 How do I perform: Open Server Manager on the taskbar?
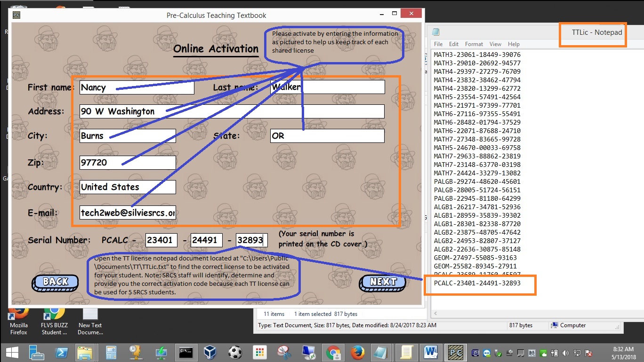pyautogui.click(x=36, y=352)
